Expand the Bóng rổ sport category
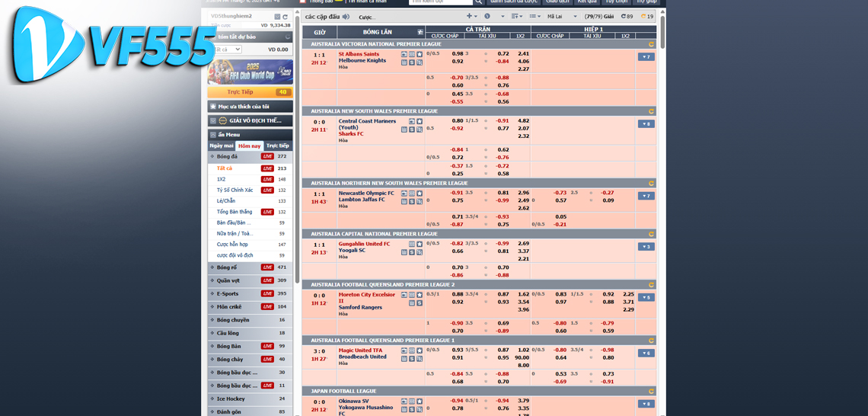 [x=251, y=267]
